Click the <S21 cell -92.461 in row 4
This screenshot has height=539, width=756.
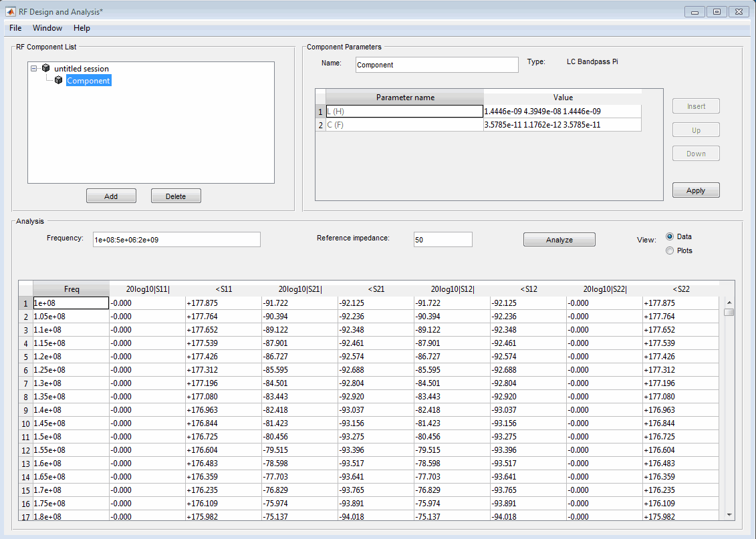[376, 343]
